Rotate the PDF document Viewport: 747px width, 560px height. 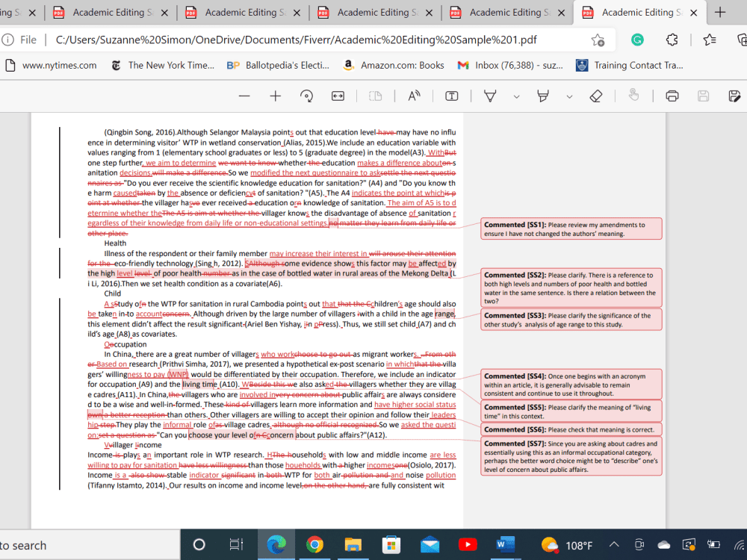tap(306, 96)
